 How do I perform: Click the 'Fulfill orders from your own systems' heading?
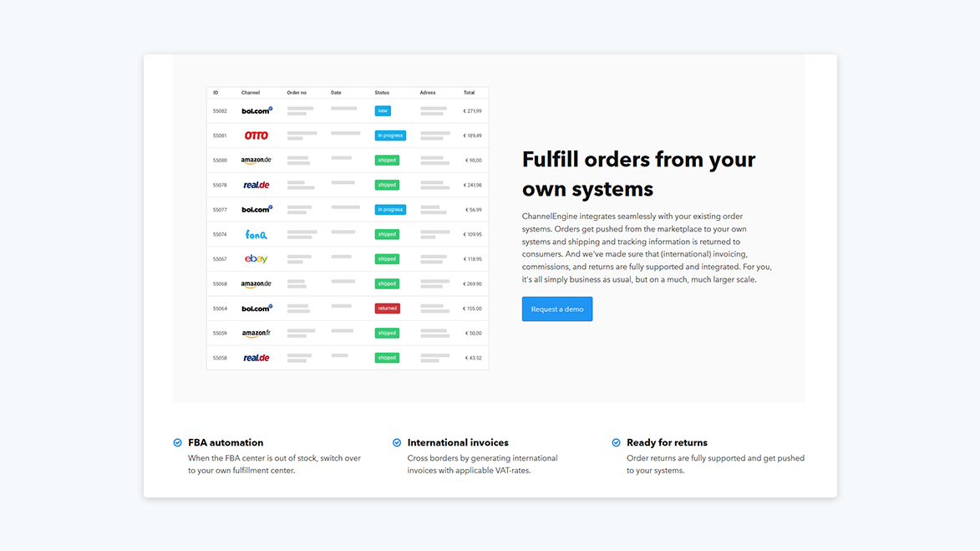point(638,173)
